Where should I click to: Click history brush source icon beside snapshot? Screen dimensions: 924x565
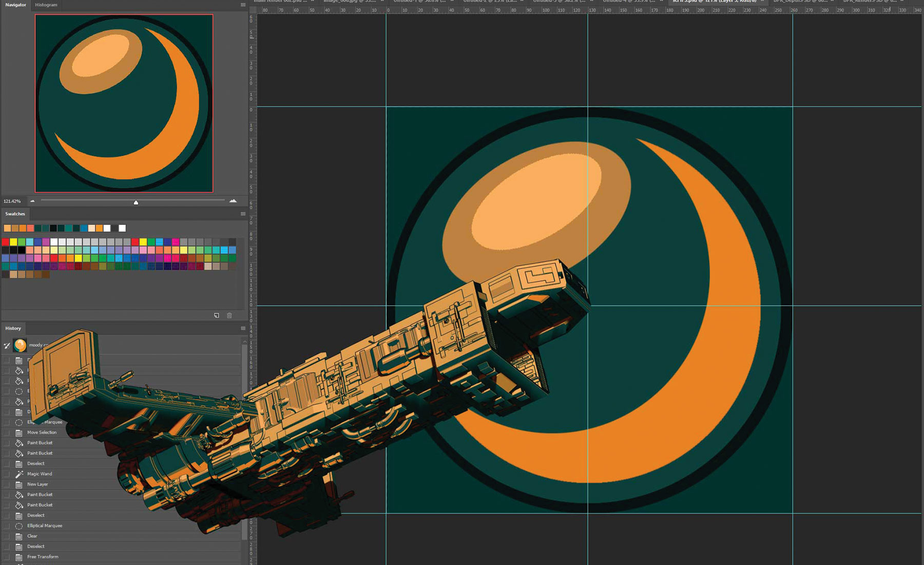coord(7,345)
